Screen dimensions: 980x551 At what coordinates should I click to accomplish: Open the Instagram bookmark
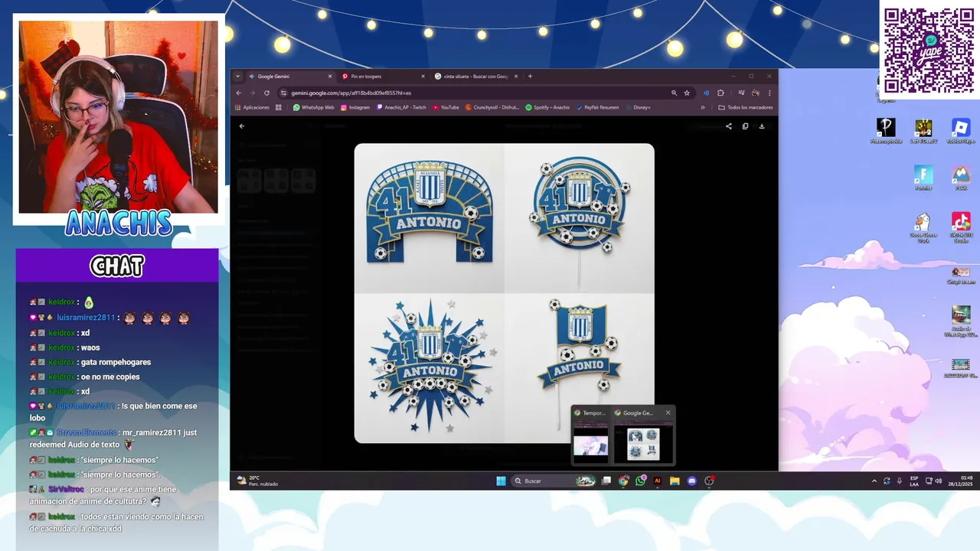point(355,107)
